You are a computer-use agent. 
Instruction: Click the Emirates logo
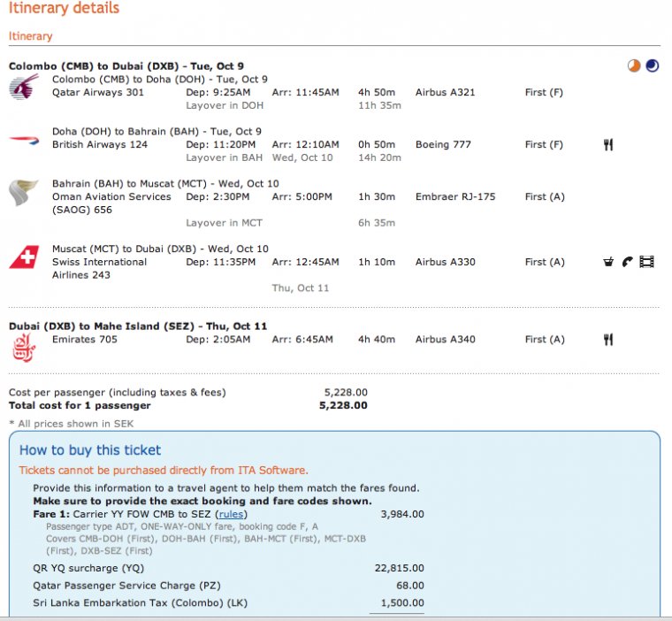click(x=23, y=347)
